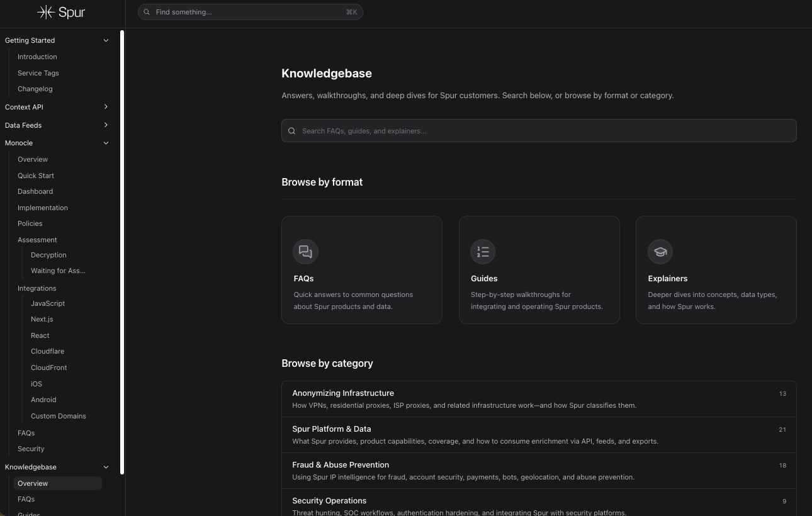Click the search icon in the Knowledgebase search field
The height and width of the screenshot is (516, 812).
291,131
